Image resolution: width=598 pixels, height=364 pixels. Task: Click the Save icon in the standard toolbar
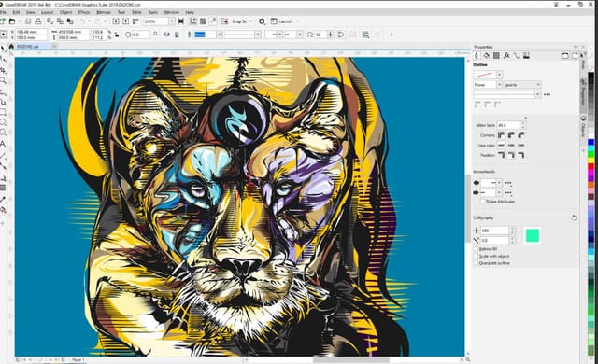(x=29, y=21)
